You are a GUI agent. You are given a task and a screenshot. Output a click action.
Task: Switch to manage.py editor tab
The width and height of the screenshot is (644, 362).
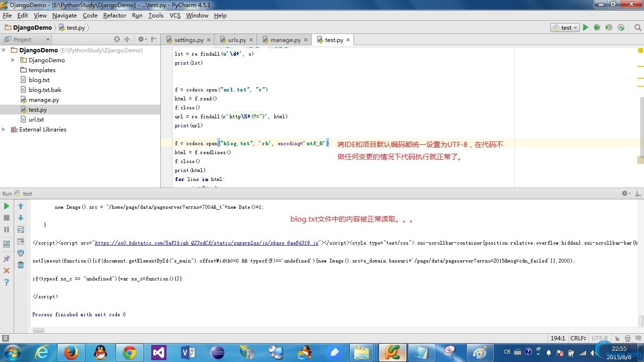(284, 40)
